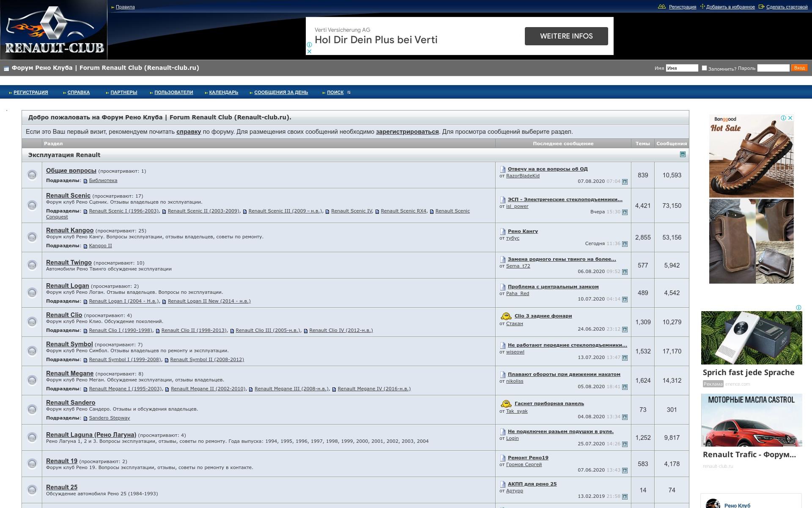Screen dimensions: 812x508
Task: Open the Castrol motor oils ad thumbnail
Action: (752, 420)
